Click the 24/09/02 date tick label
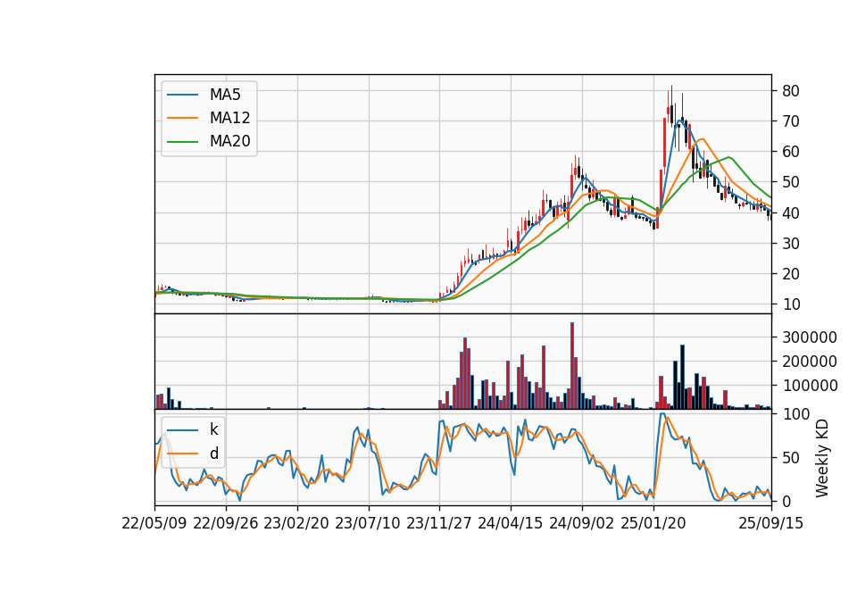Screen dimensions: 857x616 [x=581, y=523]
